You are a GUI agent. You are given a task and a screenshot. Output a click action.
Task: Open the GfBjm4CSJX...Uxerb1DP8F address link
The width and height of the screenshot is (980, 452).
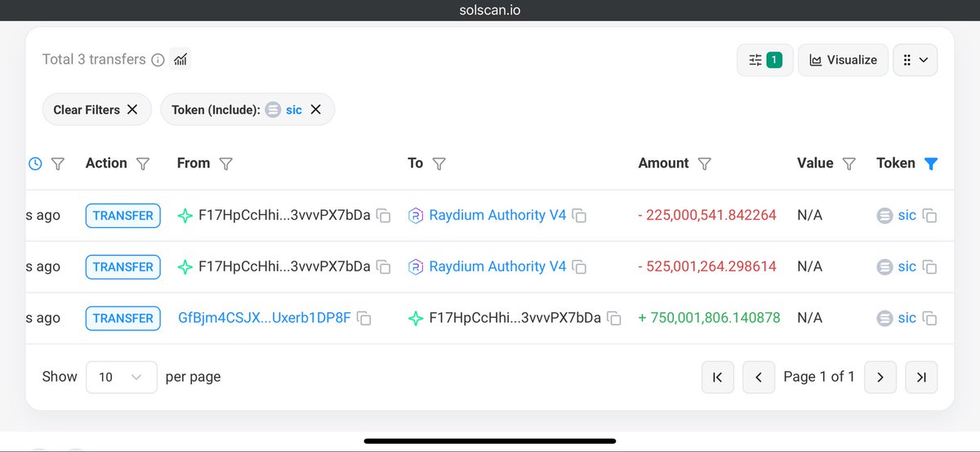tap(265, 317)
